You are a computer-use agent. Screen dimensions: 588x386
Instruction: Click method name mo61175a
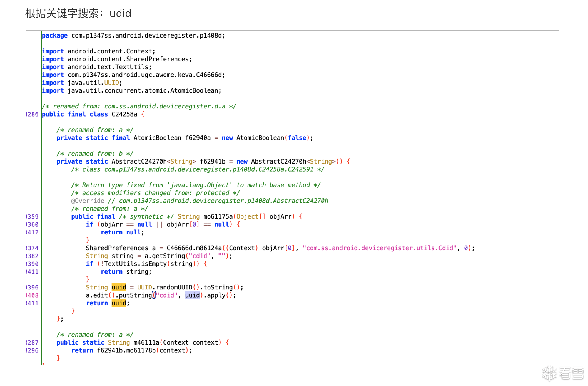coord(218,217)
